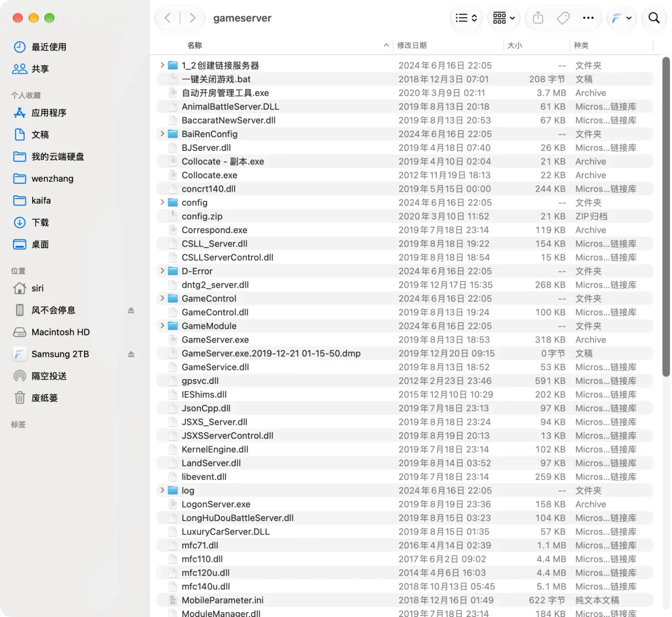This screenshot has width=672, height=617.
Task: Sort by the 名称 column header
Action: point(194,45)
